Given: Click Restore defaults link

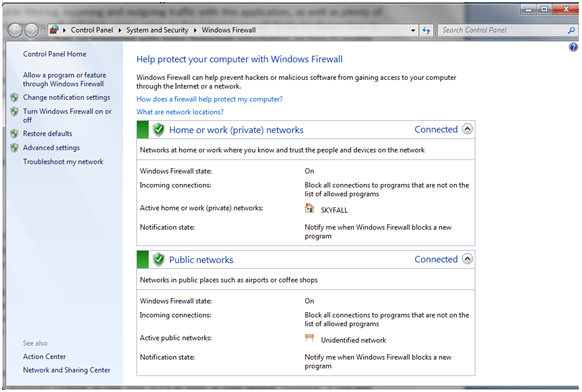Looking at the screenshot, I should (48, 134).
